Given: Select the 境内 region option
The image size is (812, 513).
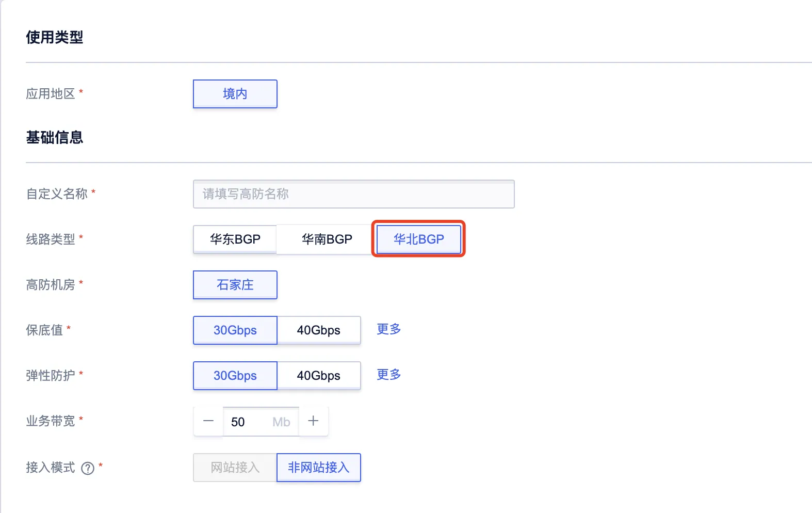Looking at the screenshot, I should point(235,94).
